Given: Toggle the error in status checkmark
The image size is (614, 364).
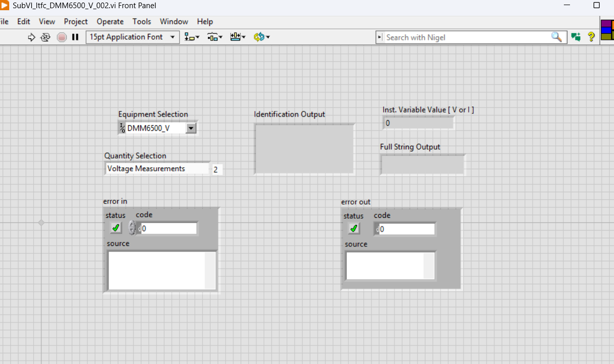Looking at the screenshot, I should click(x=116, y=228).
